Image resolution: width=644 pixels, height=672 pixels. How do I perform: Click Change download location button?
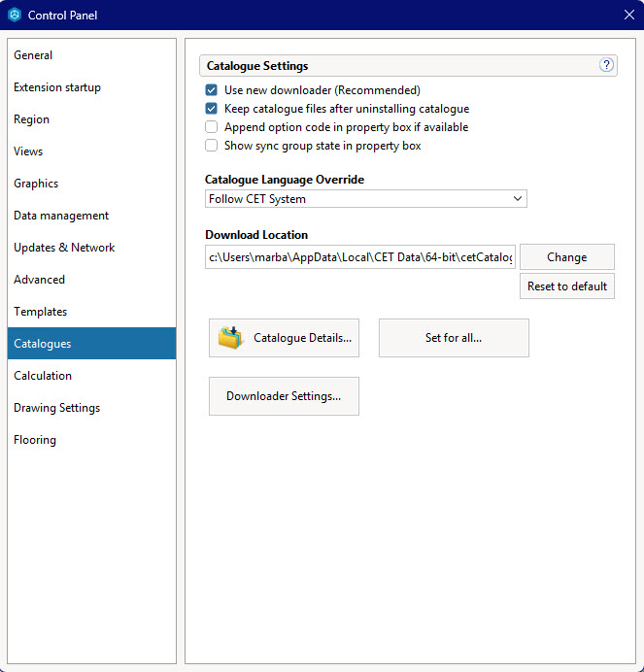coord(567,257)
